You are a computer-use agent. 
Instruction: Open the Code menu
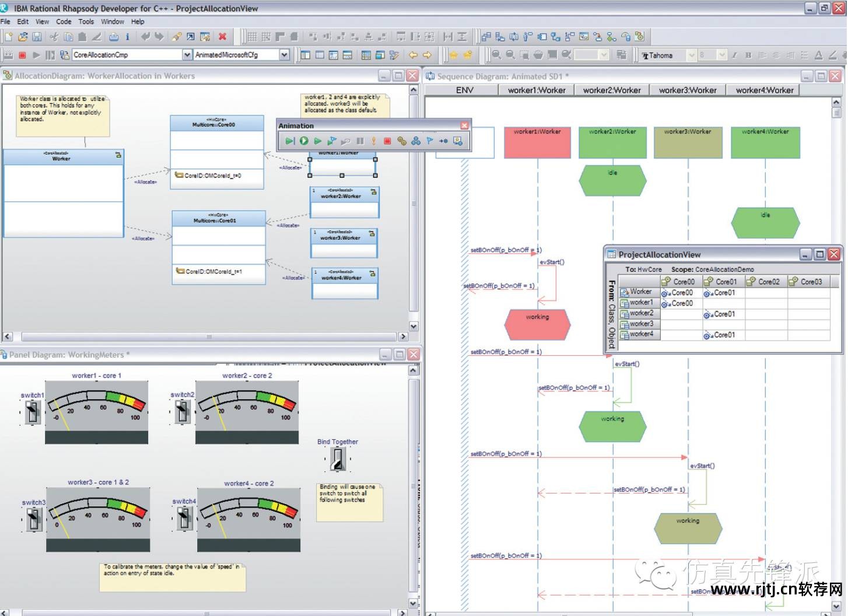click(x=64, y=22)
